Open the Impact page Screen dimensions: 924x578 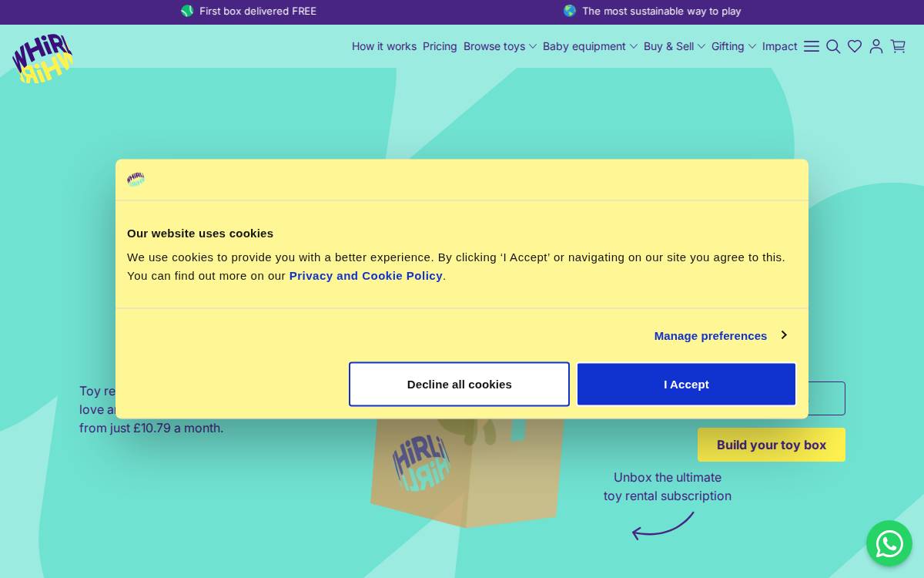coord(780,46)
